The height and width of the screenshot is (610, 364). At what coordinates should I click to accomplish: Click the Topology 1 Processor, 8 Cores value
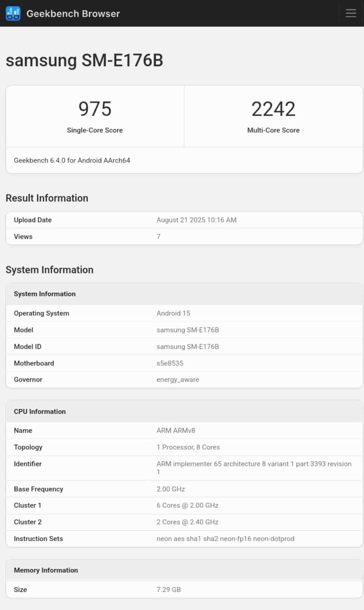click(188, 447)
